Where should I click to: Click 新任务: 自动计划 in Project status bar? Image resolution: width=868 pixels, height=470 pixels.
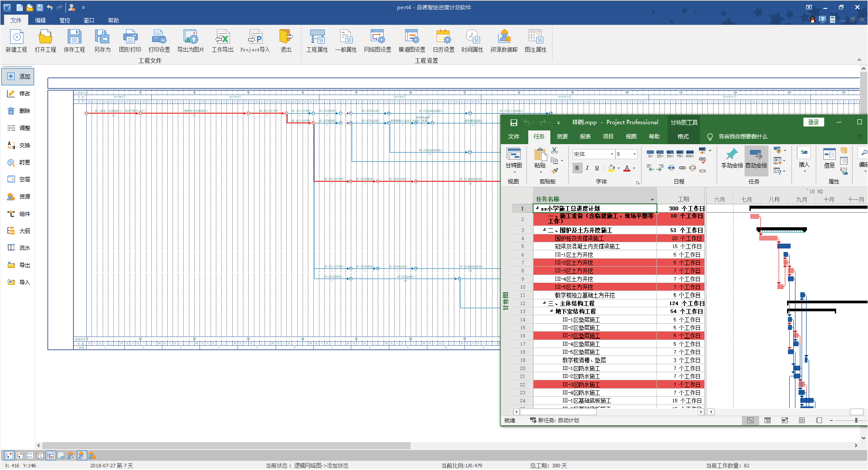click(x=555, y=420)
